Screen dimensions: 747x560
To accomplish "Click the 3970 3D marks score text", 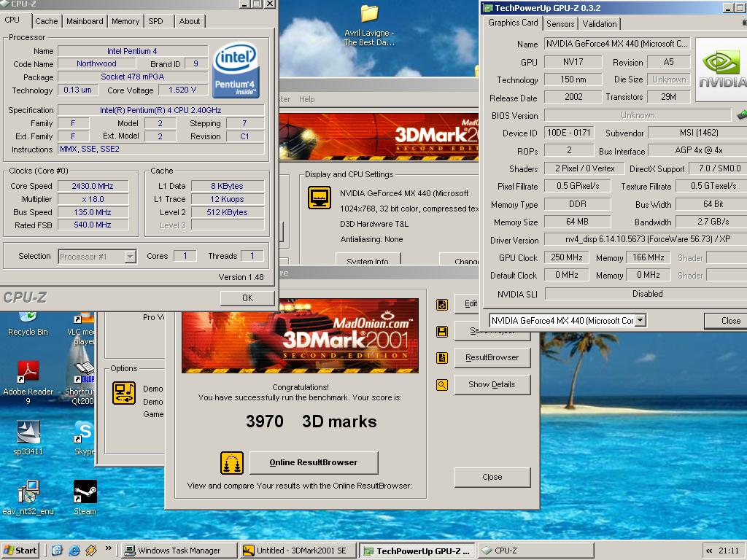I will 311,421.
